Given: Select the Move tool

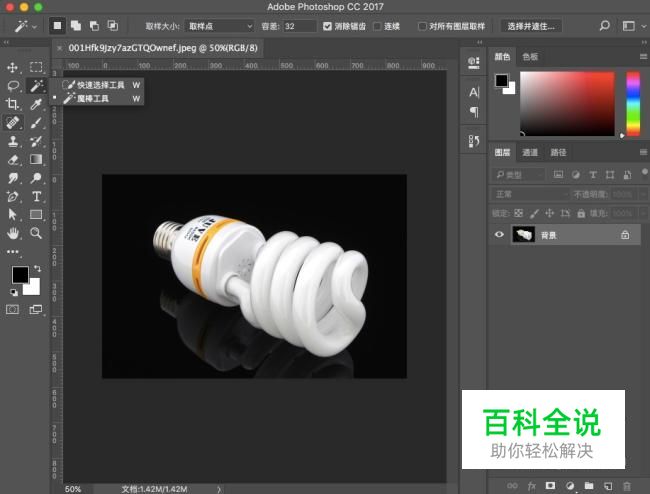Looking at the screenshot, I should point(13,67).
